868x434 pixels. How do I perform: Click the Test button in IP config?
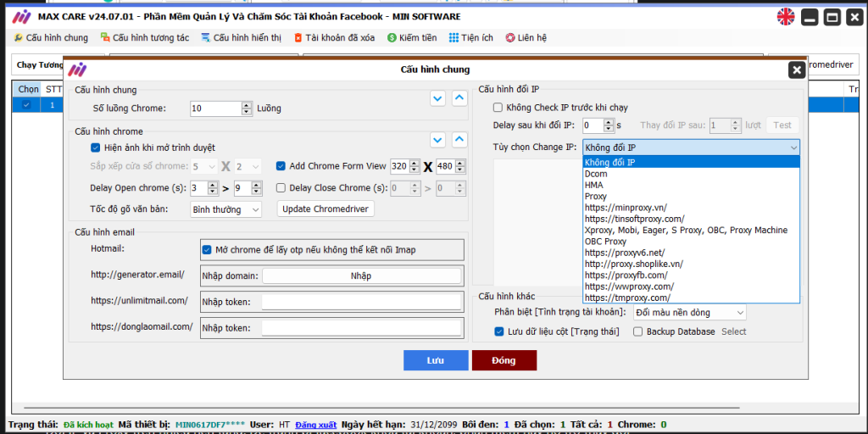[x=782, y=125]
